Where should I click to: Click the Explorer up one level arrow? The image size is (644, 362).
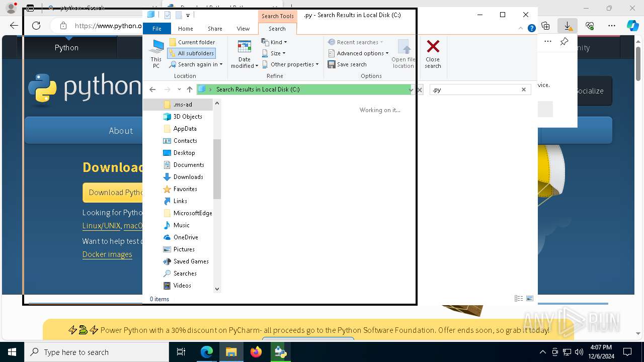click(190, 89)
